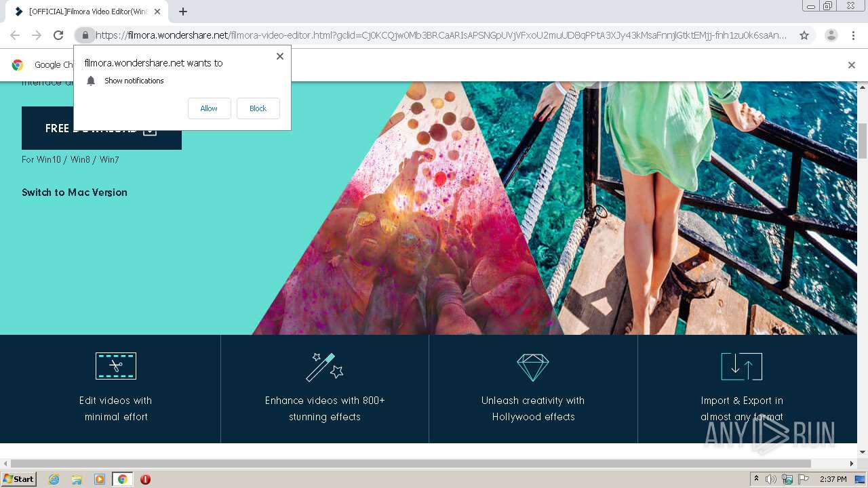Click the scroll down arrow
868x488 pixels.
[x=863, y=452]
